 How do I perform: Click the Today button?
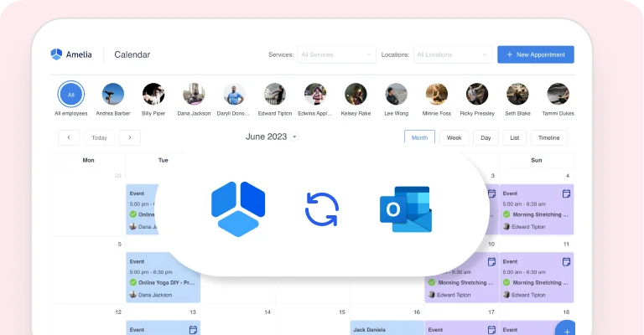pyautogui.click(x=99, y=138)
